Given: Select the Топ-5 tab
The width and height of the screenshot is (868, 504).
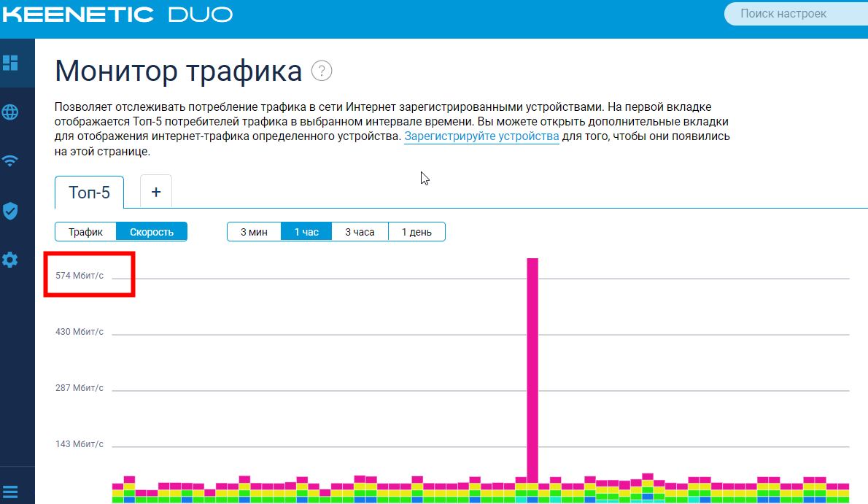Looking at the screenshot, I should pos(89,192).
